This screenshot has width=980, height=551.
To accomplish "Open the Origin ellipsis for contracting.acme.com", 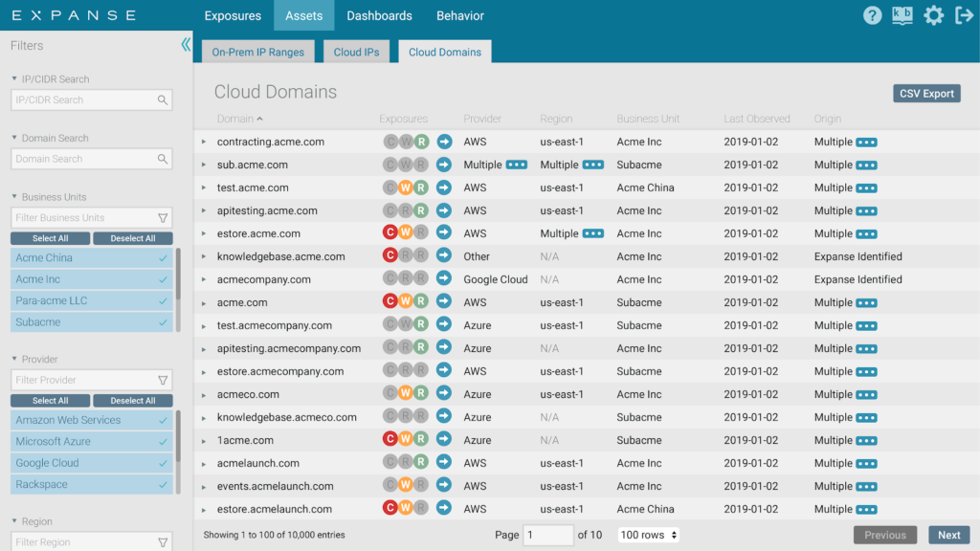I will 866,143.
